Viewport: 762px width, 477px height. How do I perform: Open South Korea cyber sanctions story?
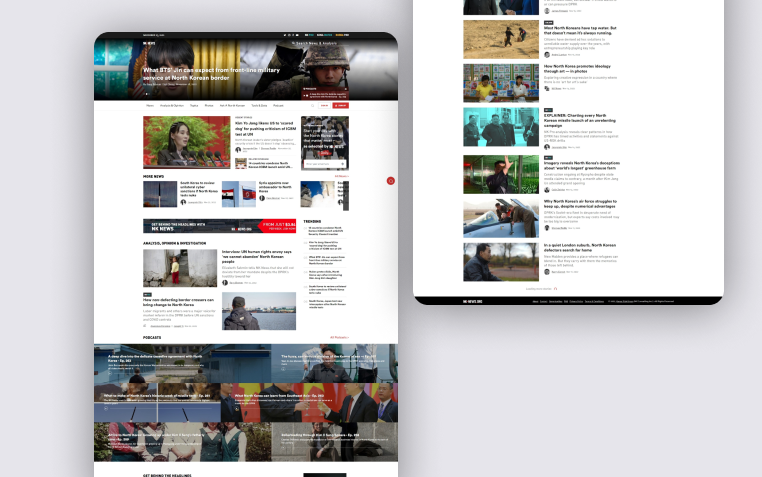point(198,189)
